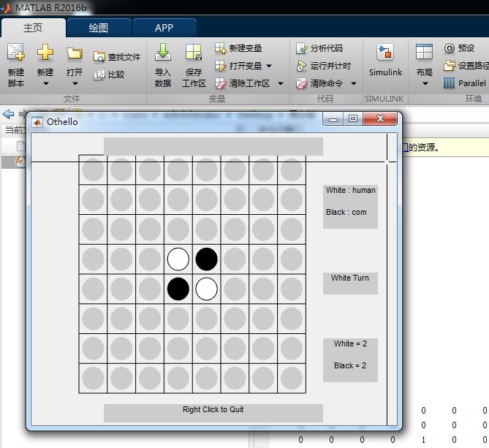Switch to the APP tab
The width and height of the screenshot is (489, 448).
pos(164,28)
